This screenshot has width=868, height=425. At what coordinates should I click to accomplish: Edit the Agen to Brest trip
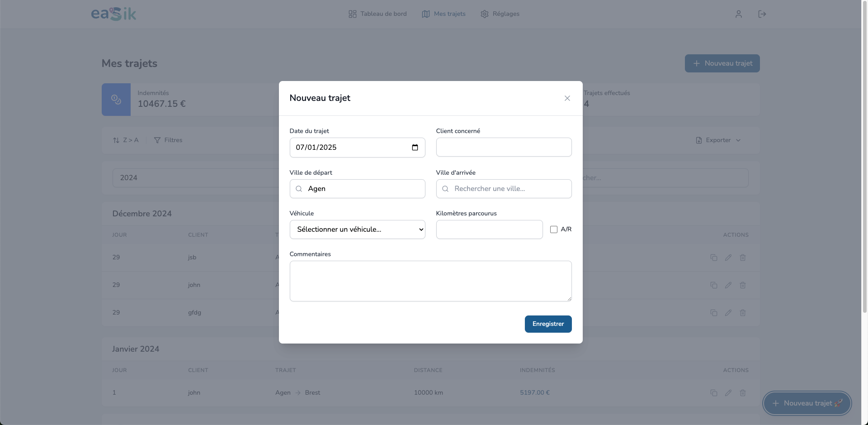point(728,393)
